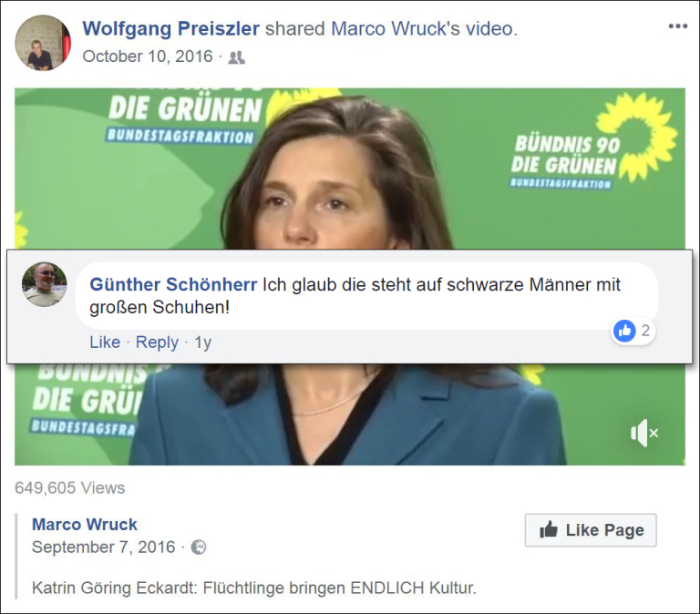Click the comment's 1y timestamp
Screen dimensions: 700x614
click(x=202, y=343)
